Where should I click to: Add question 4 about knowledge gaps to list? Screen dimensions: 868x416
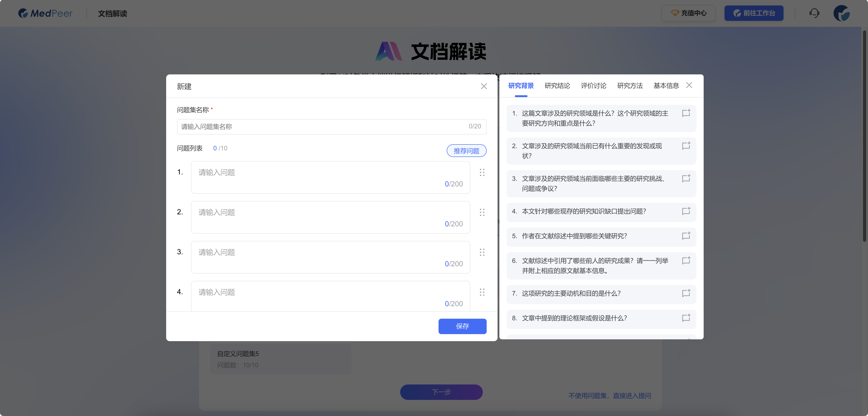pyautogui.click(x=686, y=212)
